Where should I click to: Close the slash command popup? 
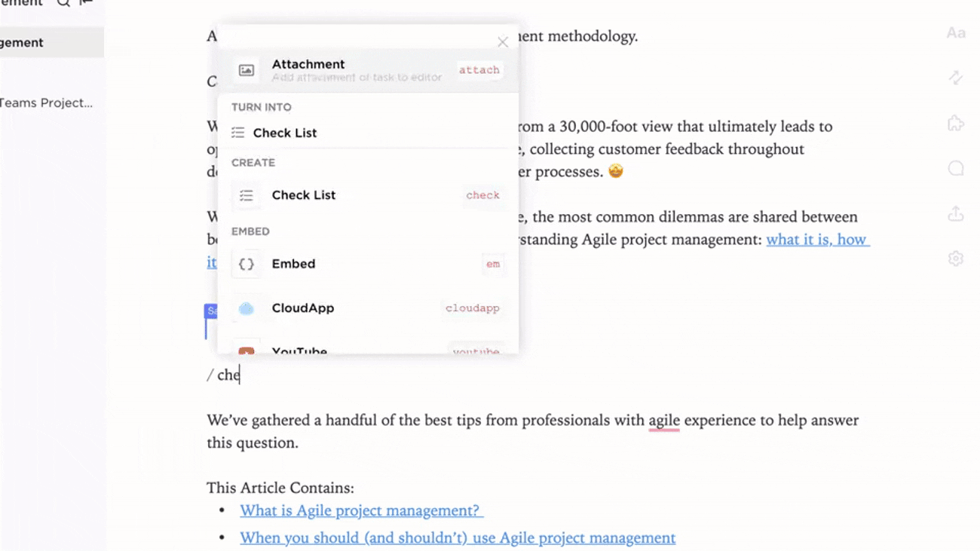503,41
